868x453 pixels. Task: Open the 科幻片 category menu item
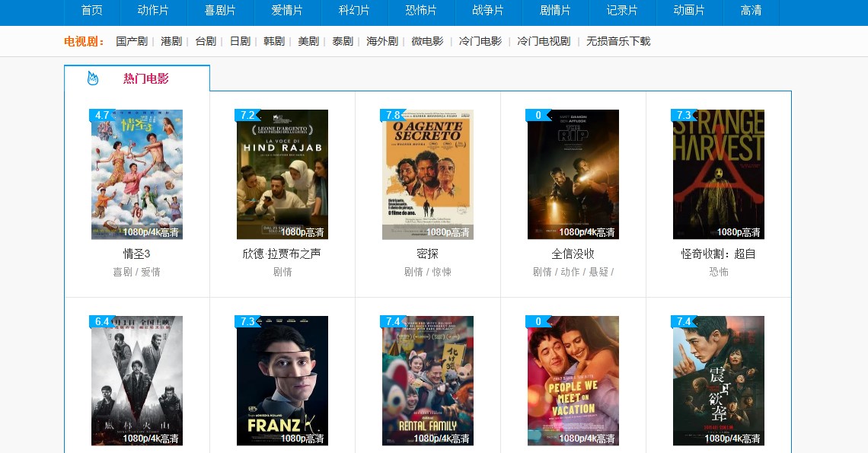[354, 11]
